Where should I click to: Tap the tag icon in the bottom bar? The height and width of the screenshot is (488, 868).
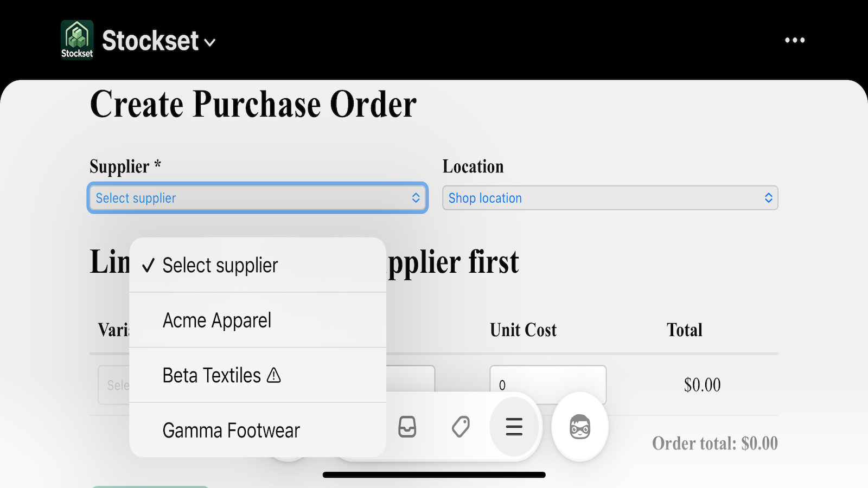click(461, 427)
